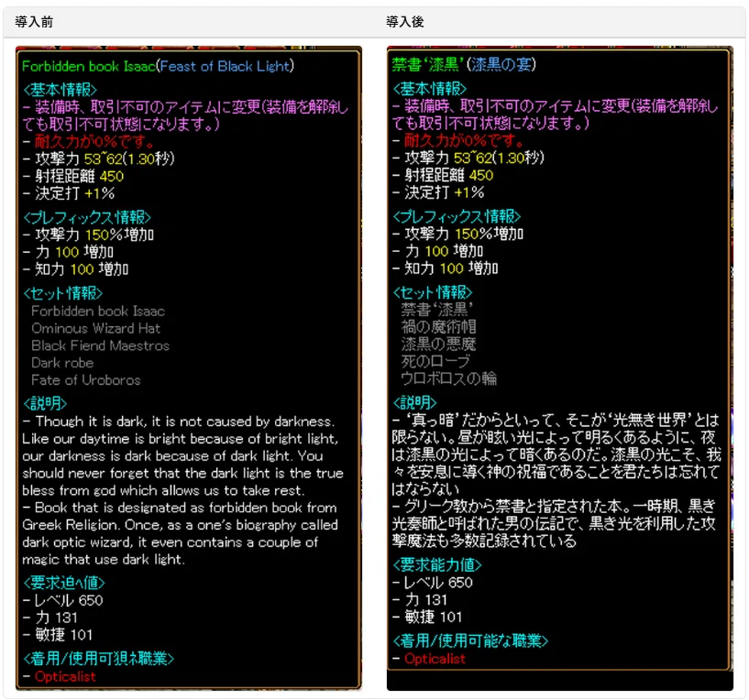Click 攻撃力 150%増加 in the Japanese tooltip
This screenshot has height=700, width=749.
457,234
